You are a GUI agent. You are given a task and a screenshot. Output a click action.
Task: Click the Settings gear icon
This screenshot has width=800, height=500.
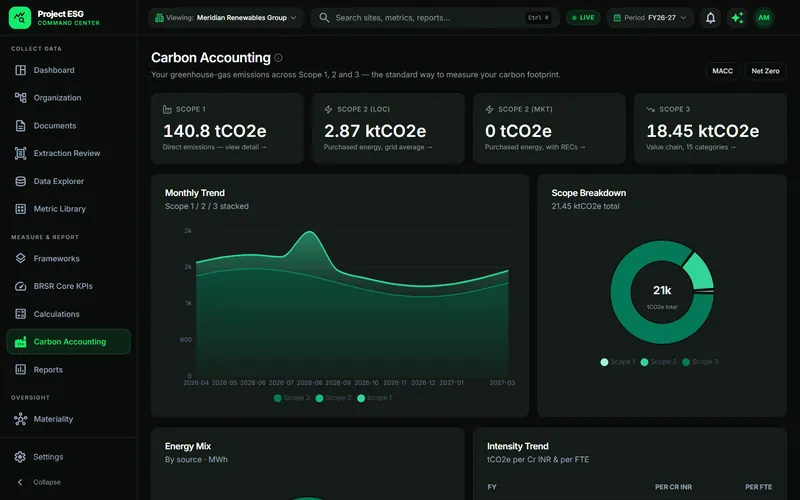click(x=20, y=457)
